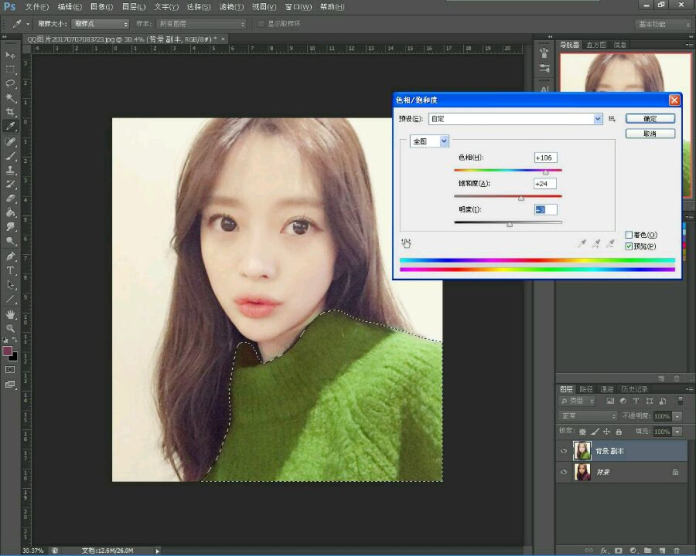Click the 确定 (OK) button
This screenshot has height=556, width=696.
pos(649,118)
